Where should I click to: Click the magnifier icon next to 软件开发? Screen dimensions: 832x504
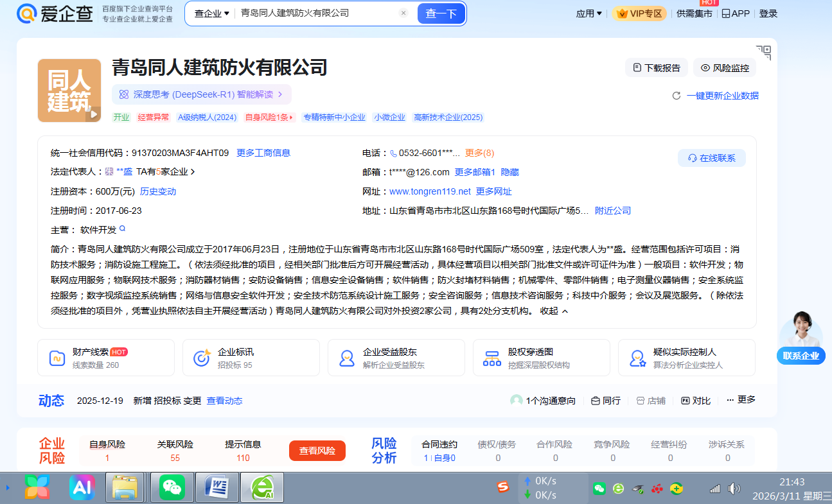[122, 229]
